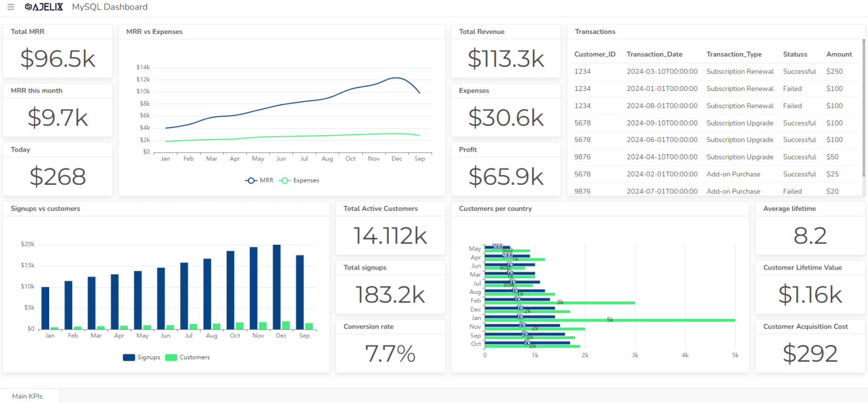Viewport: 868px width, 403px height.
Task: Click the Jan green bar in Customers per country
Action: click(610, 320)
